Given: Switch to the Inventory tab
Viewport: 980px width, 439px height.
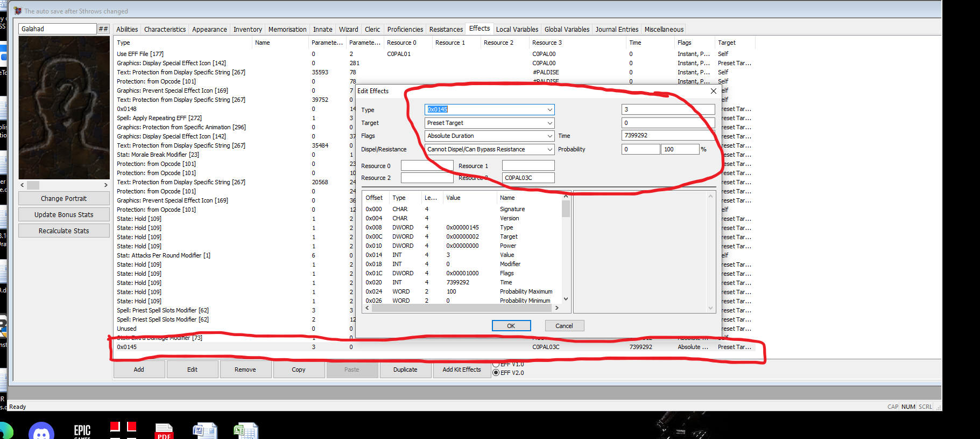Looking at the screenshot, I should (248, 30).
